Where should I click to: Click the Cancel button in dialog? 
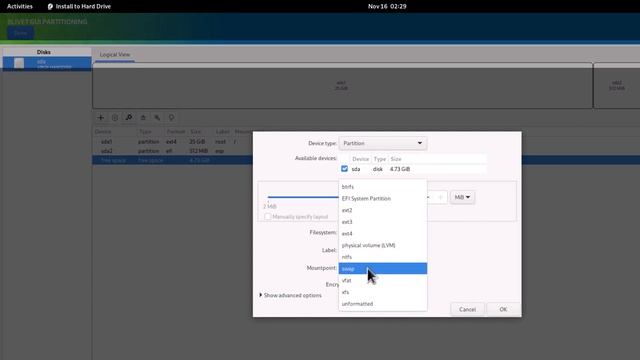tap(467, 309)
